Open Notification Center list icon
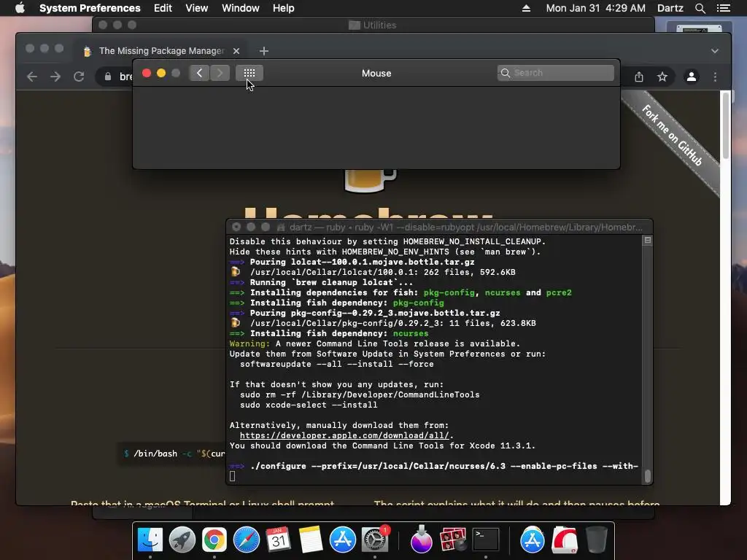747x560 pixels. [x=723, y=8]
